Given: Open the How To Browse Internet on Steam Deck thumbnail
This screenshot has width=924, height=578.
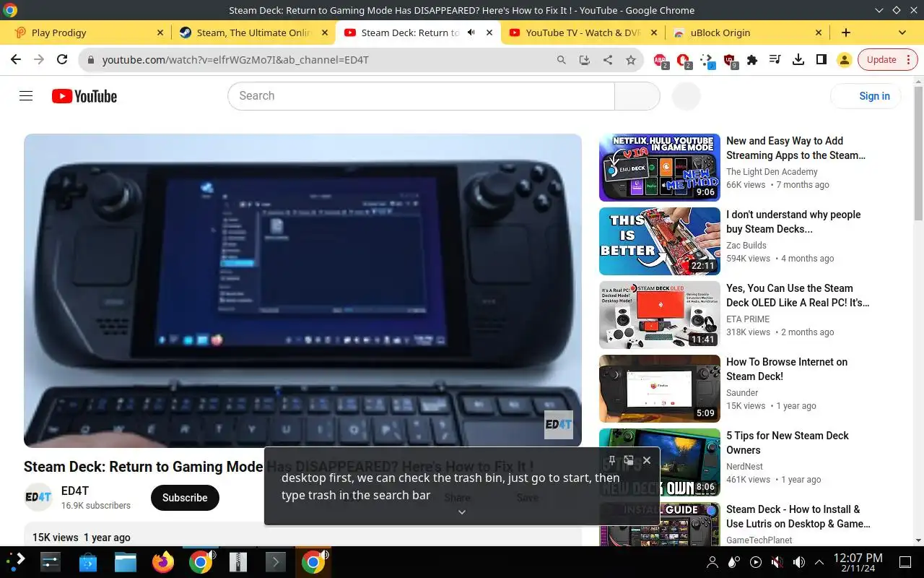Looking at the screenshot, I should click(660, 389).
